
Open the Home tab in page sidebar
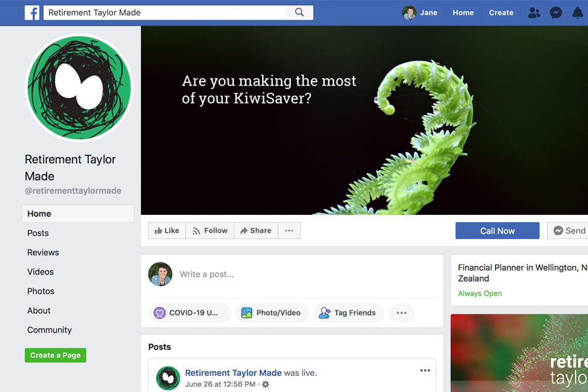coord(78,214)
